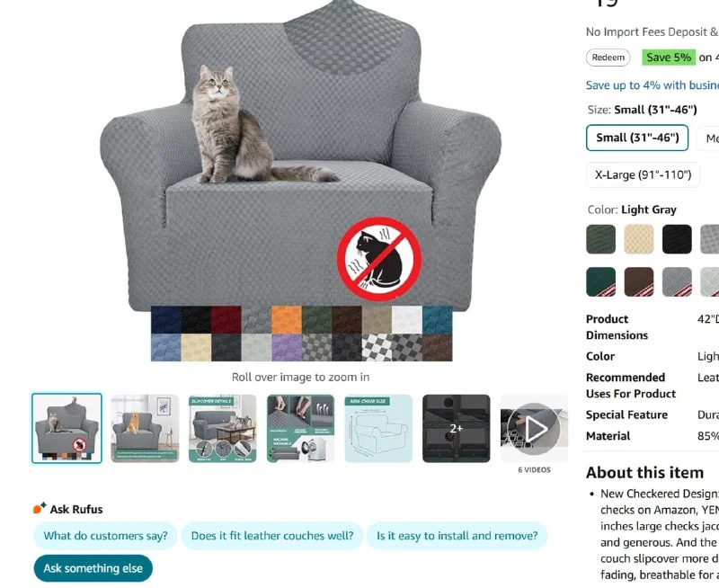
Task: Click the "Ask something else" button
Action: point(93,568)
